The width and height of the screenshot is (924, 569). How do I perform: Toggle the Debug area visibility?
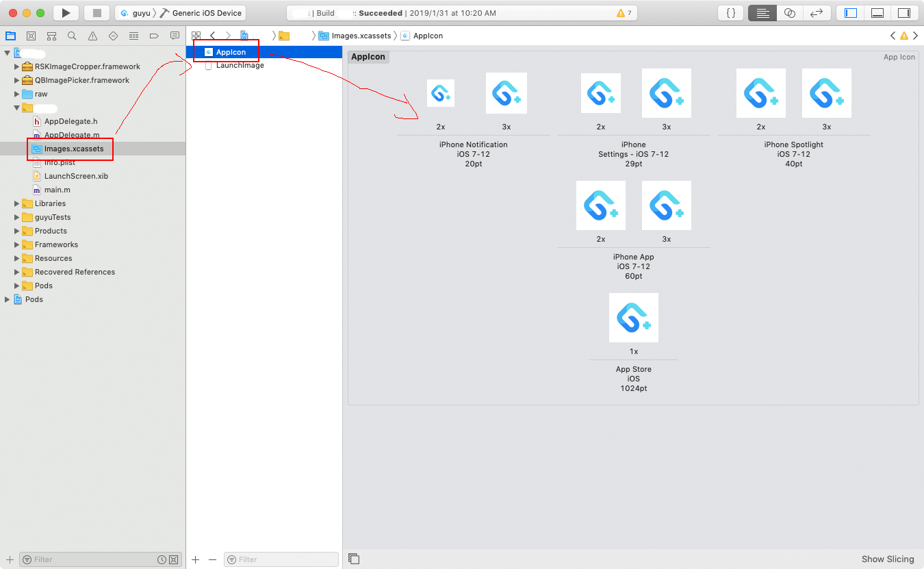click(877, 13)
